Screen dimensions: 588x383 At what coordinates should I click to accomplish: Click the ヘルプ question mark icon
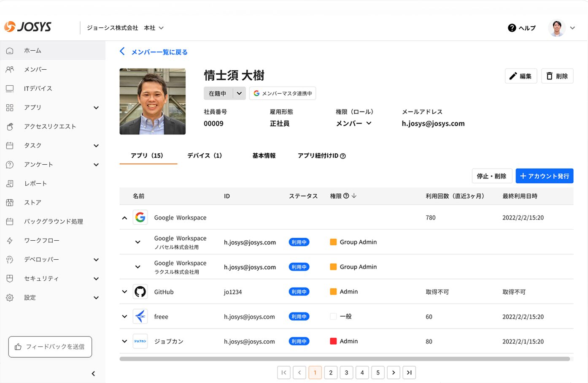point(512,28)
